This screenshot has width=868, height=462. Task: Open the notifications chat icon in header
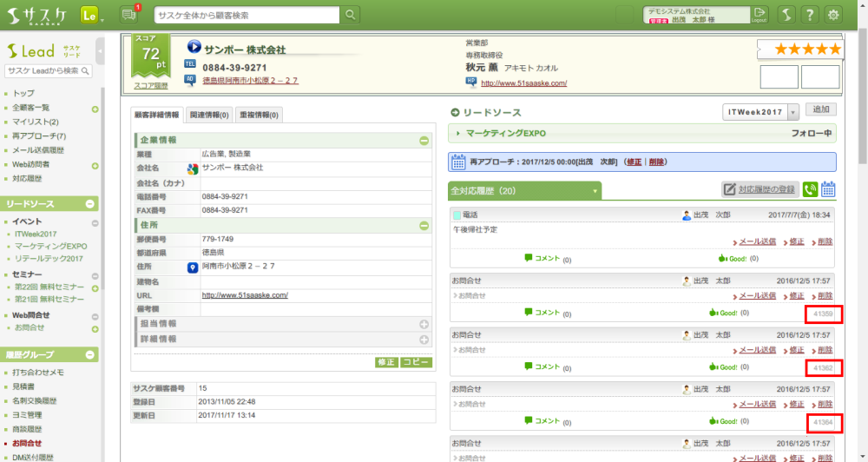[128, 15]
